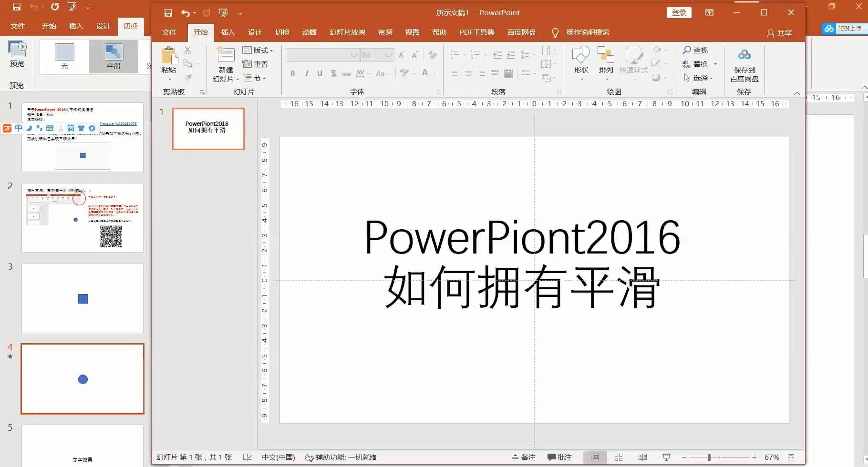Switch to the Transitions (切换) tab in front window
This screenshot has width=868, height=467.
(x=282, y=32)
